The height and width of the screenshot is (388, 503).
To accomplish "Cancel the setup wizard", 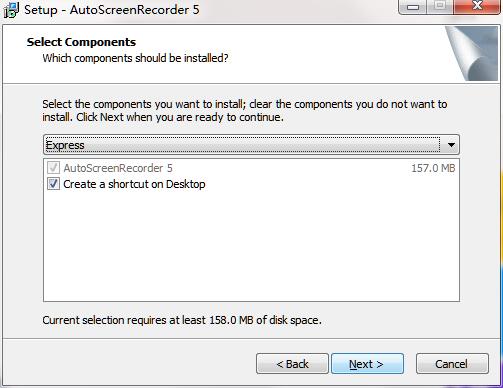I will pyautogui.click(x=452, y=364).
